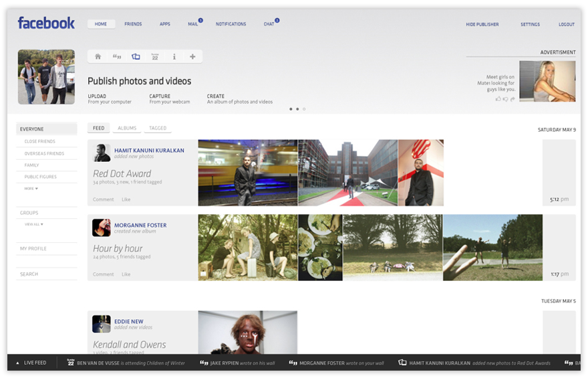Select EVERYONE filter in sidebar

[x=47, y=128]
